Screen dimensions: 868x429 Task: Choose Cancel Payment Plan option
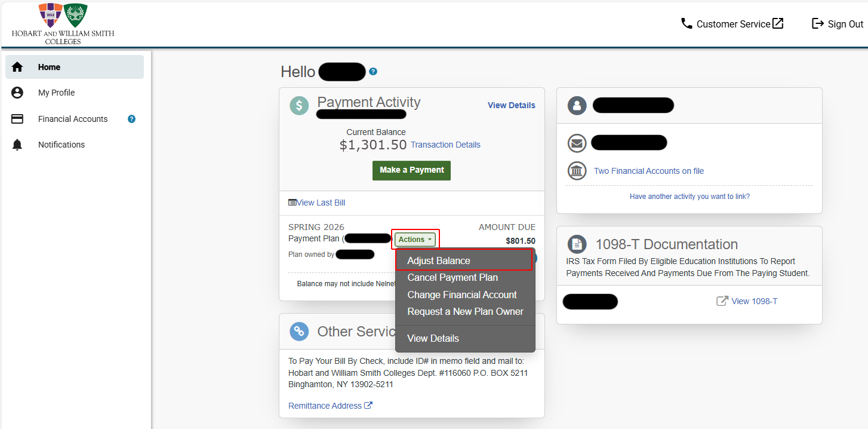(453, 277)
